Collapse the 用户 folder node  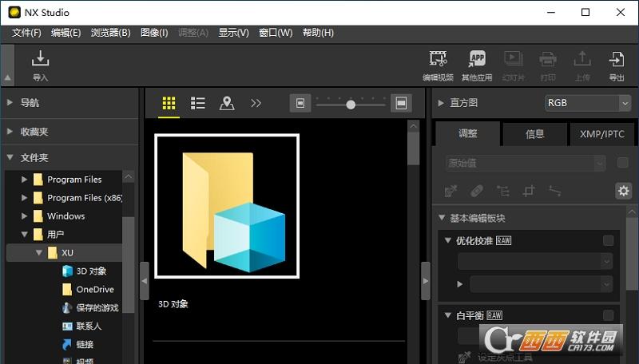point(24,234)
